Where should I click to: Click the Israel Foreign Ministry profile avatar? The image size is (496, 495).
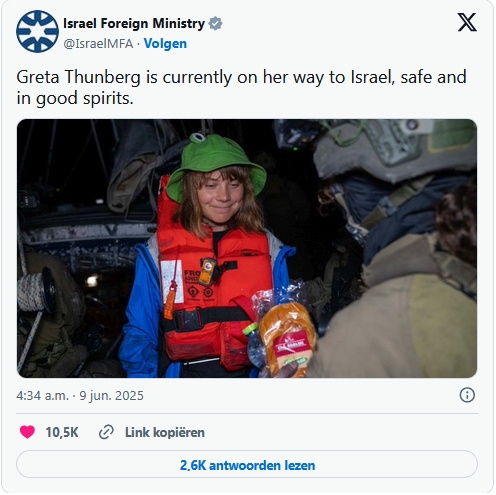pos(37,31)
